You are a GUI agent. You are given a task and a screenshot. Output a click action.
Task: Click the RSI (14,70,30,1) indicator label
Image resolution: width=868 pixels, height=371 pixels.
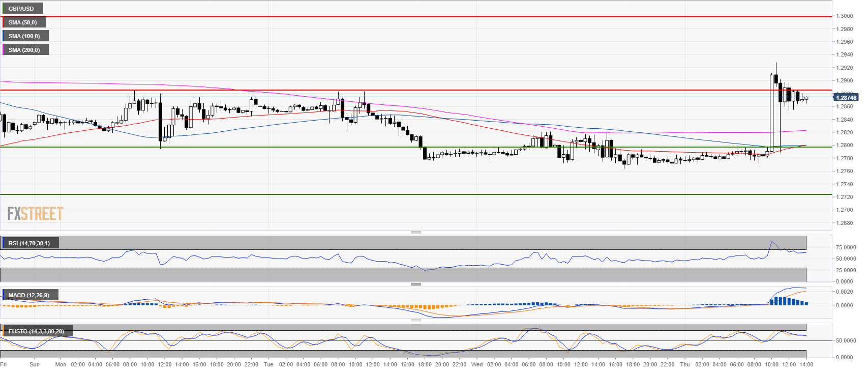tap(29, 243)
